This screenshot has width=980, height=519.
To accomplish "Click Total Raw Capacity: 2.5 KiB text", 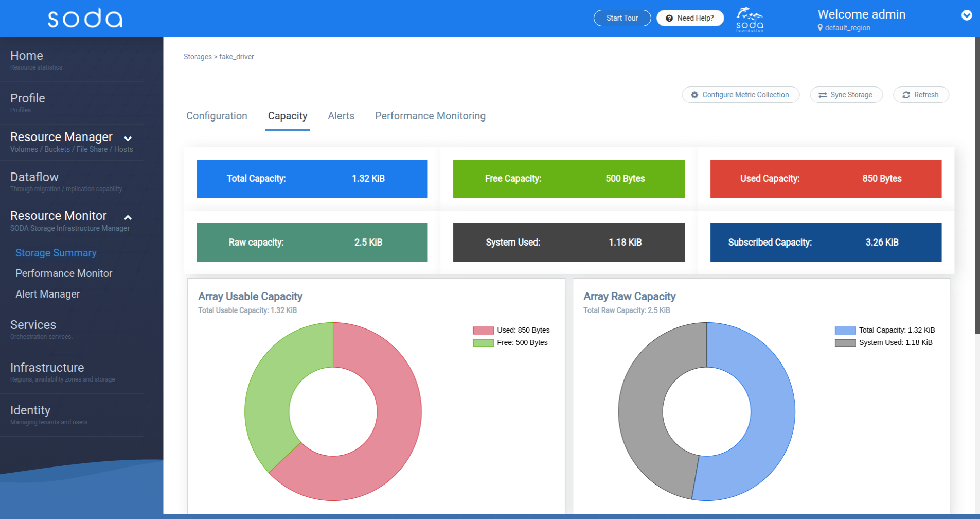I will [x=627, y=310].
